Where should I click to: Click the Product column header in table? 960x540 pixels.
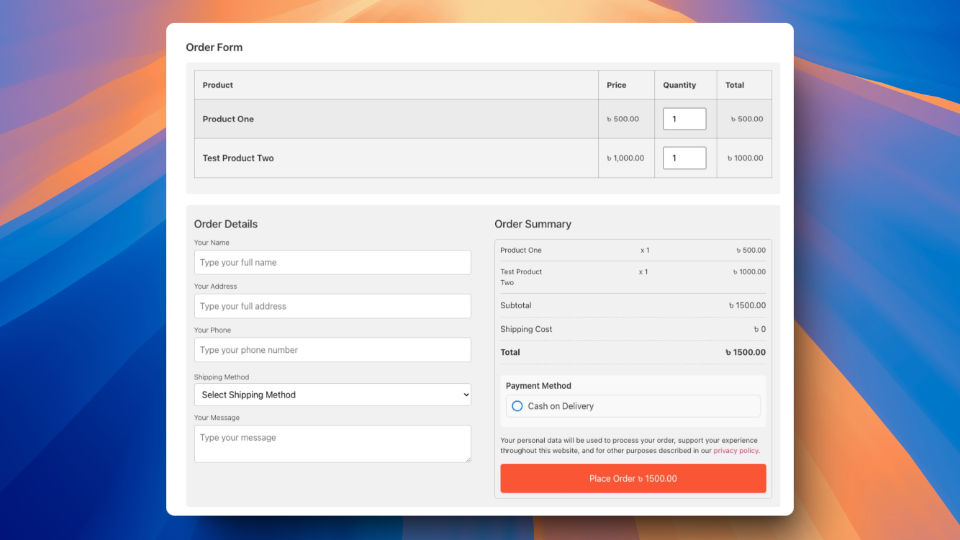tap(218, 85)
